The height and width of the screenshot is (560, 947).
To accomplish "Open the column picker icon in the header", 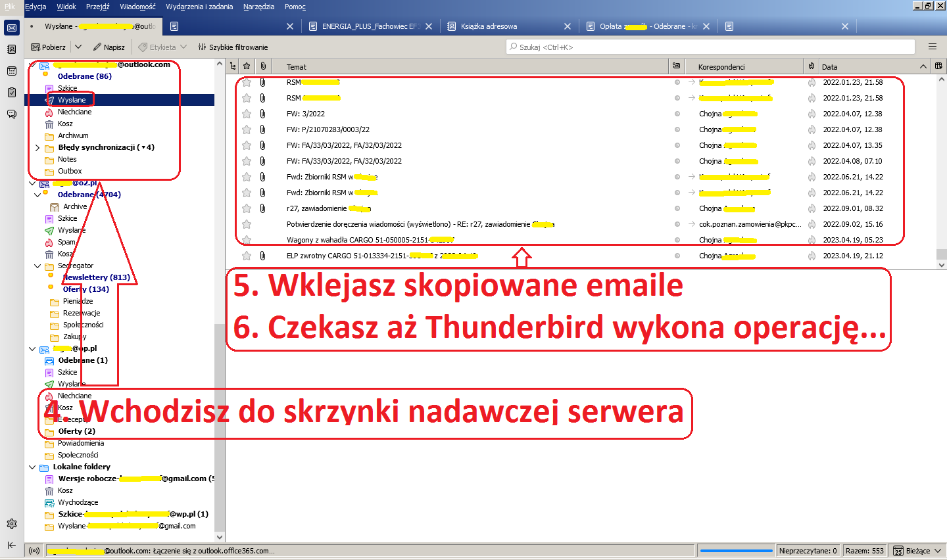I will pos(938,66).
